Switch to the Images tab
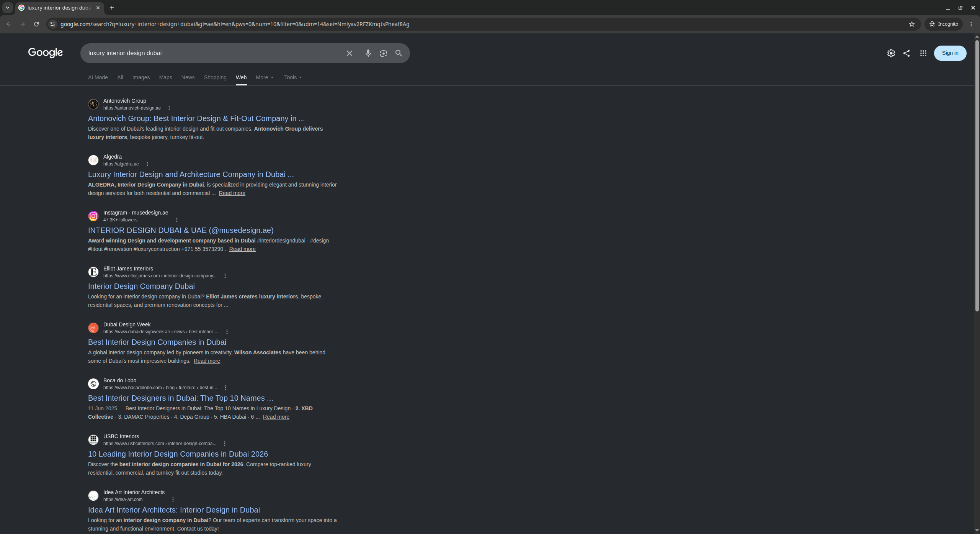This screenshot has width=980, height=534. (x=141, y=77)
